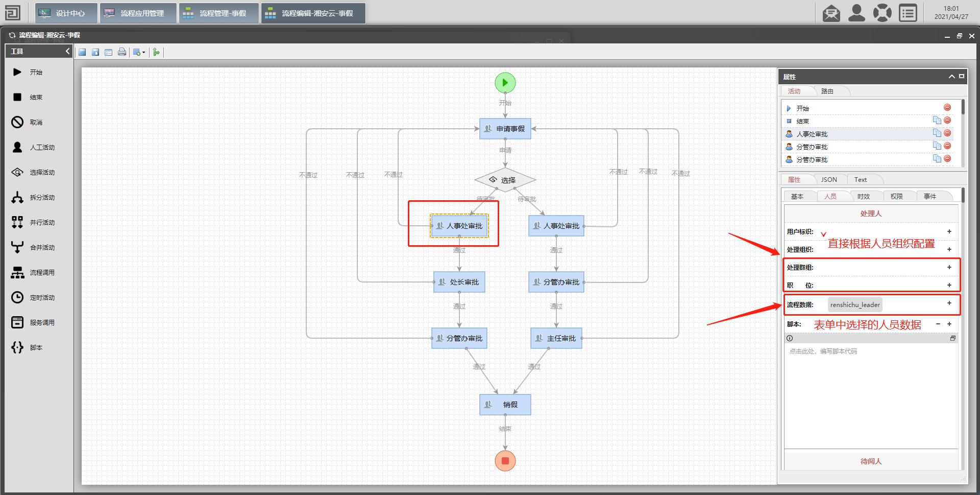Open the 时效 sub-tab

click(x=864, y=196)
